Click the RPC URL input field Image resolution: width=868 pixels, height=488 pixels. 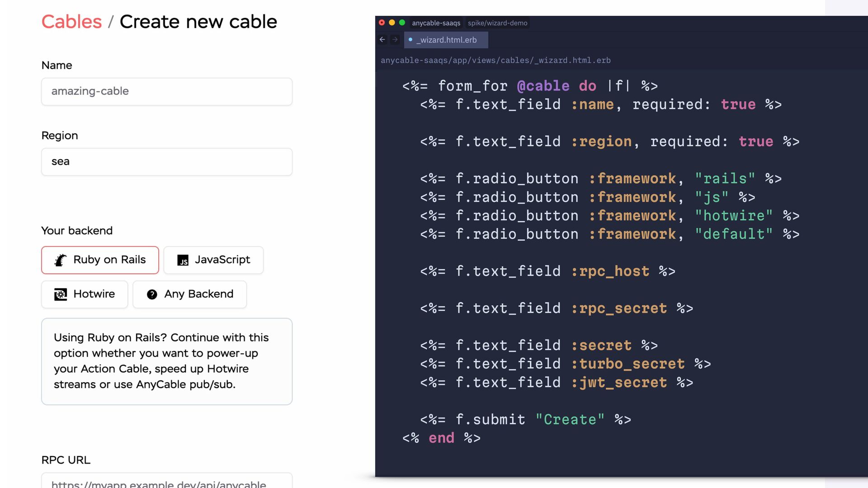pos(167,481)
